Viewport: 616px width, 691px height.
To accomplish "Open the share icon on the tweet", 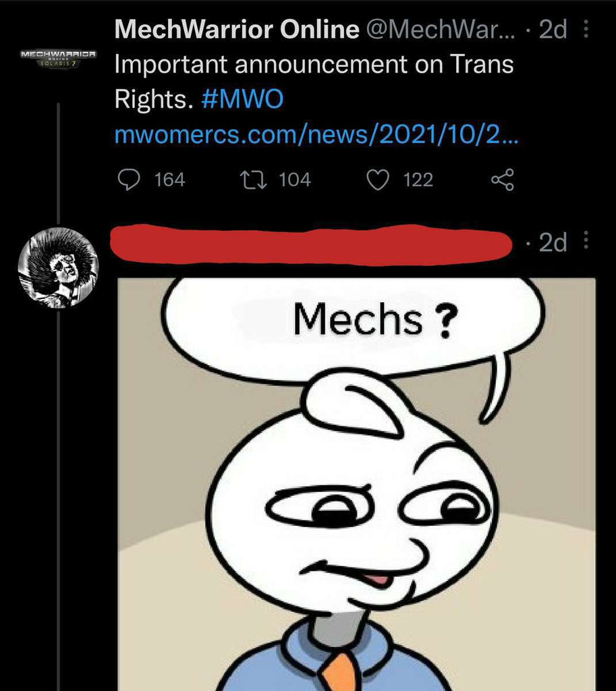I will tap(503, 179).
